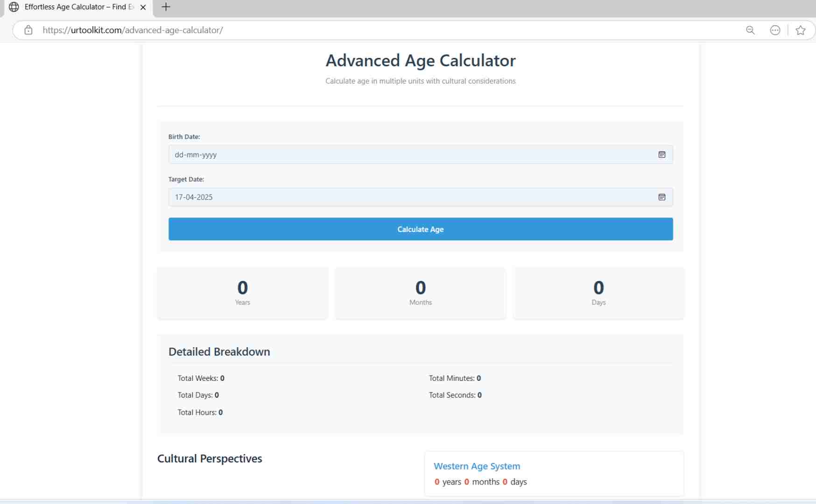This screenshot has width=816, height=504.
Task: Click the Months result card
Action: coord(420,293)
